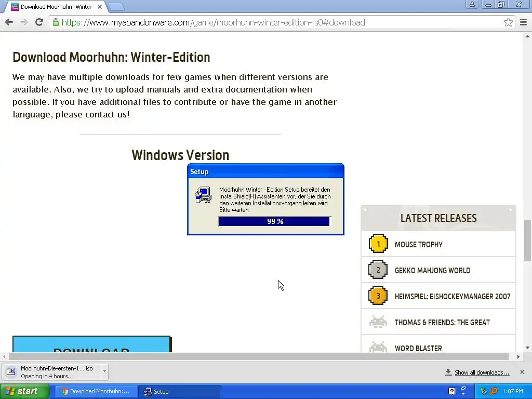Minimize the Chrome browser window
Viewport: 532px width, 399px height.
(488, 4)
